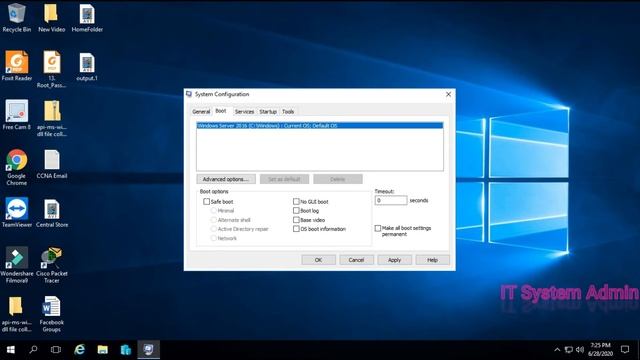Click the taskbar clock and date
The image size is (640, 360).
pyautogui.click(x=600, y=349)
